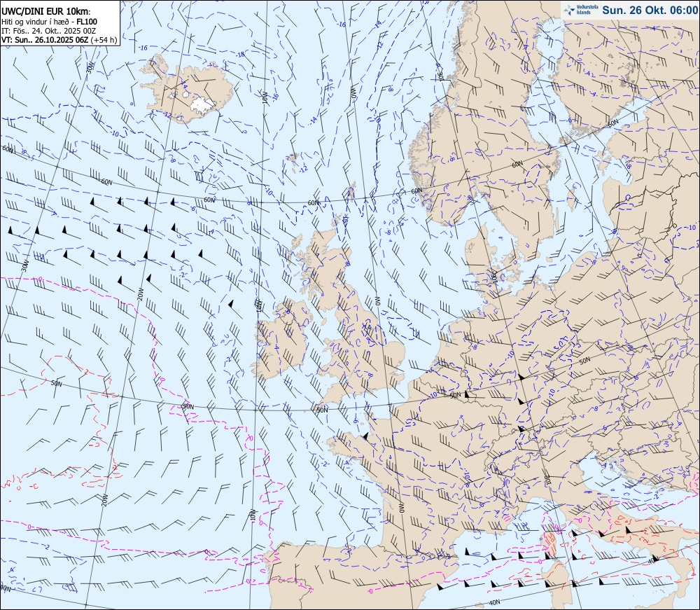The image size is (700, 610).
Task: Click the Veðurstofa Íslands logo
Action: point(581,10)
